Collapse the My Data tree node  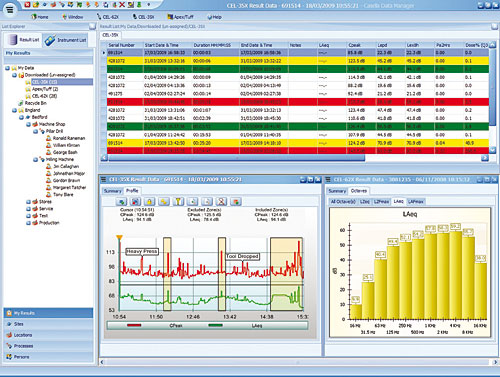point(7,68)
